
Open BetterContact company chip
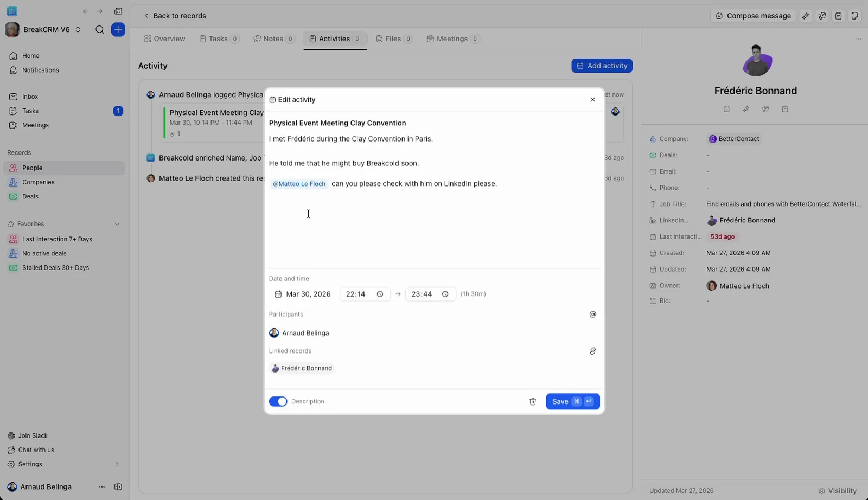click(734, 139)
